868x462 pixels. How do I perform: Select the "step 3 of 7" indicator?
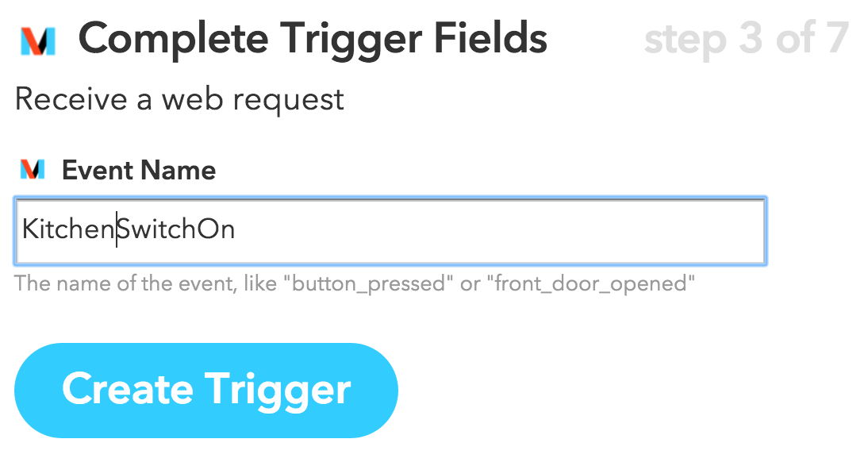pos(746,40)
